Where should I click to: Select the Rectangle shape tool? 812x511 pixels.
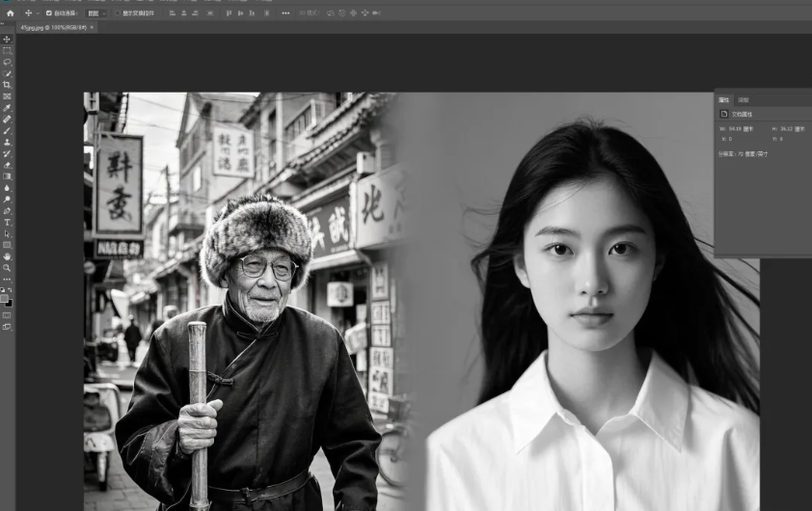tap(7, 246)
